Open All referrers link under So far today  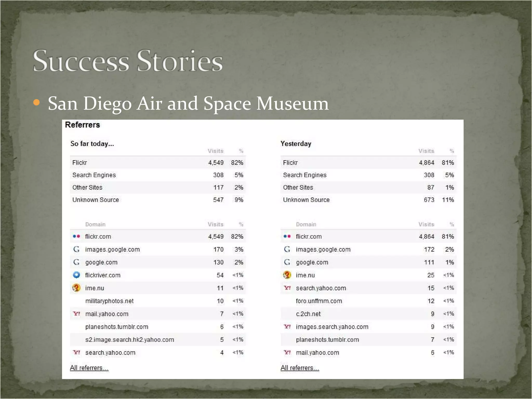pyautogui.click(x=89, y=368)
